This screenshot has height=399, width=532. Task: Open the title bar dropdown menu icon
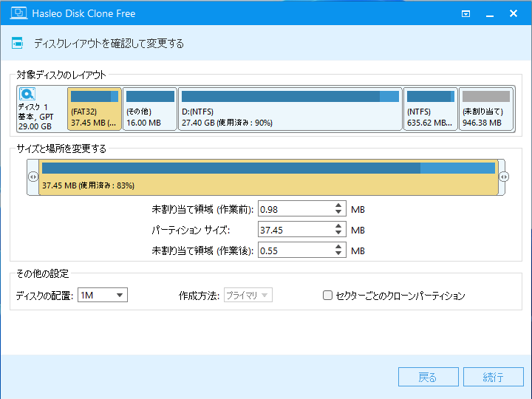[x=465, y=13]
